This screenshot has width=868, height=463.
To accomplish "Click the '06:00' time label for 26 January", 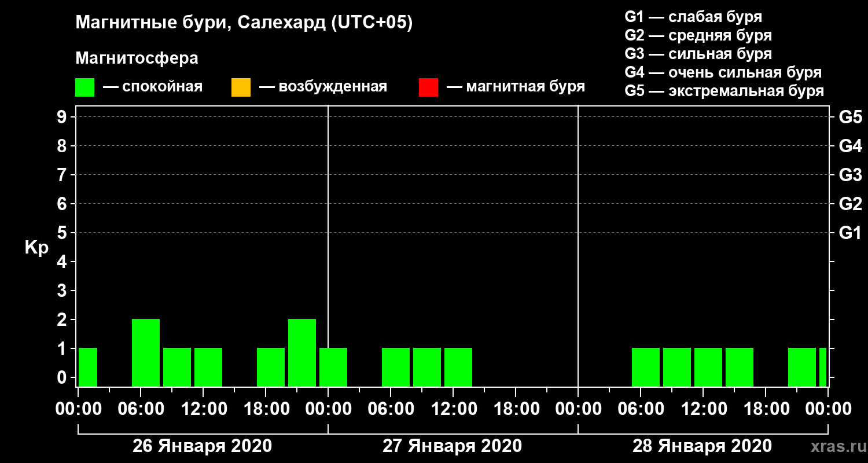I will point(141,409).
